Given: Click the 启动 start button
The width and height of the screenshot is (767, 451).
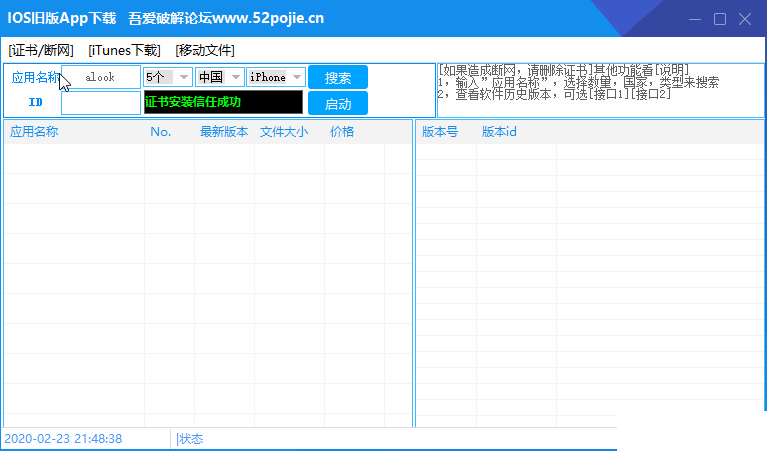Looking at the screenshot, I should click(338, 104).
